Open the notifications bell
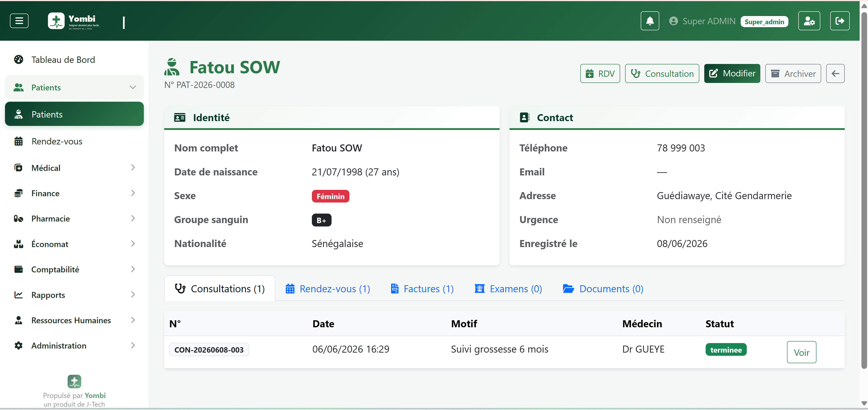The width and height of the screenshot is (868, 410). [x=650, y=21]
